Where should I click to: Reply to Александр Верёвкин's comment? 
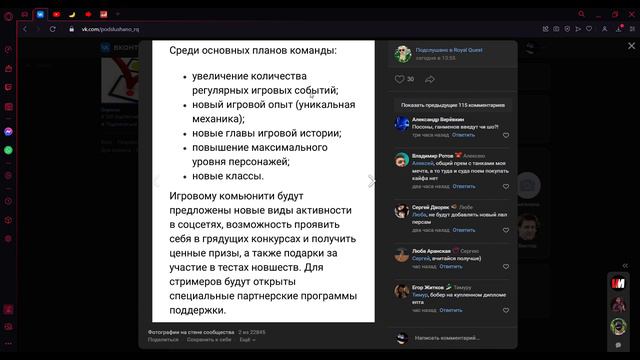[463, 135]
